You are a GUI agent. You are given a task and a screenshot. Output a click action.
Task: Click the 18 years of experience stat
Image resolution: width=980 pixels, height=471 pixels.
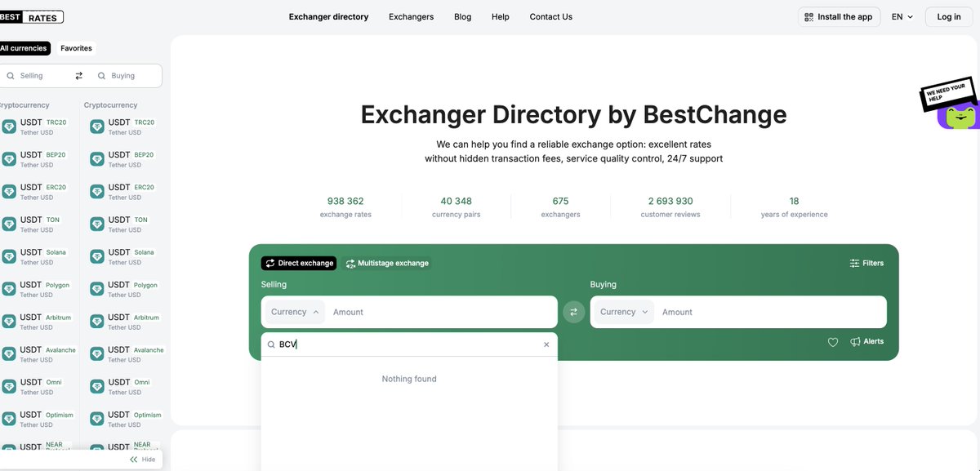(794, 207)
